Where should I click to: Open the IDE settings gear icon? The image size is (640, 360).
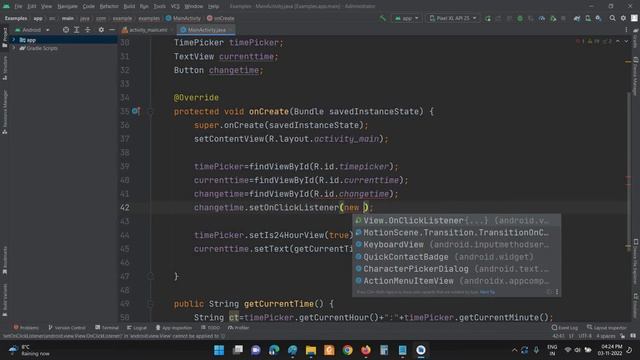[x=623, y=18]
